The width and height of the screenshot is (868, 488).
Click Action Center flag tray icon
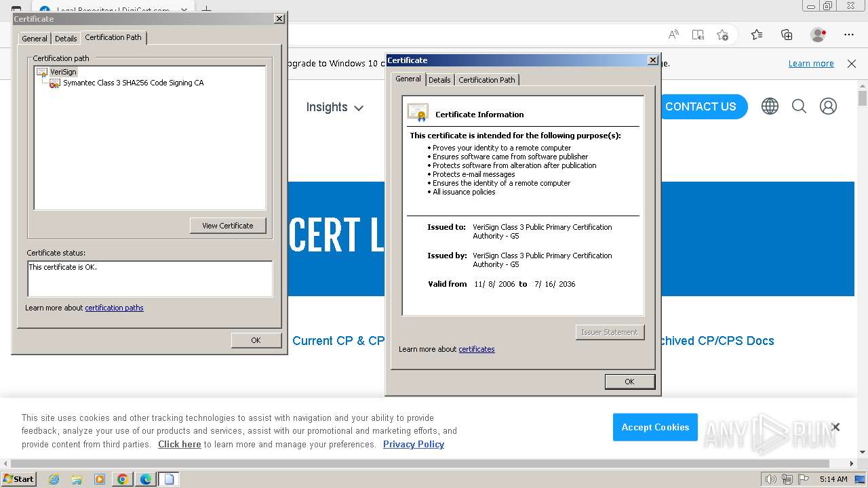point(803,479)
